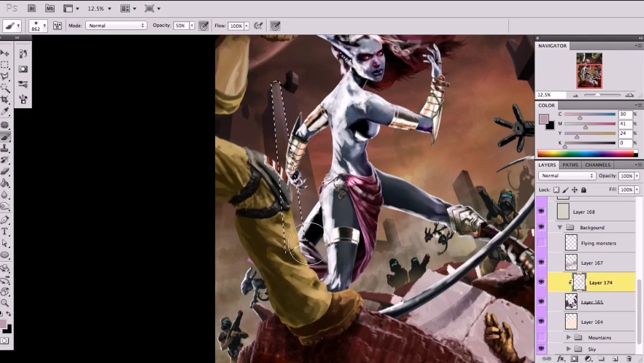This screenshot has width=644, height=363.
Task: Toggle lock transparent pixels
Action: point(556,190)
